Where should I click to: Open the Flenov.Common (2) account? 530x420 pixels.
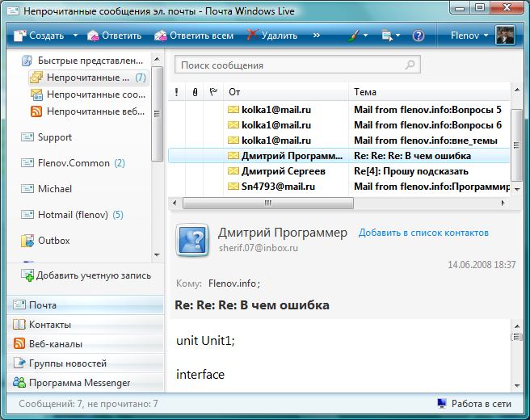click(73, 163)
